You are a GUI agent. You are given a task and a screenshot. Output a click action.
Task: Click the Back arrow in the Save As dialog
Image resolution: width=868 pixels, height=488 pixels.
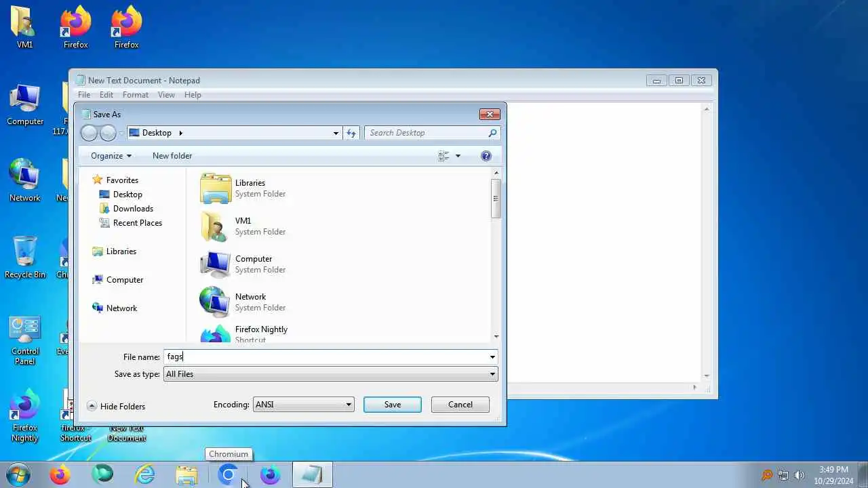click(89, 133)
